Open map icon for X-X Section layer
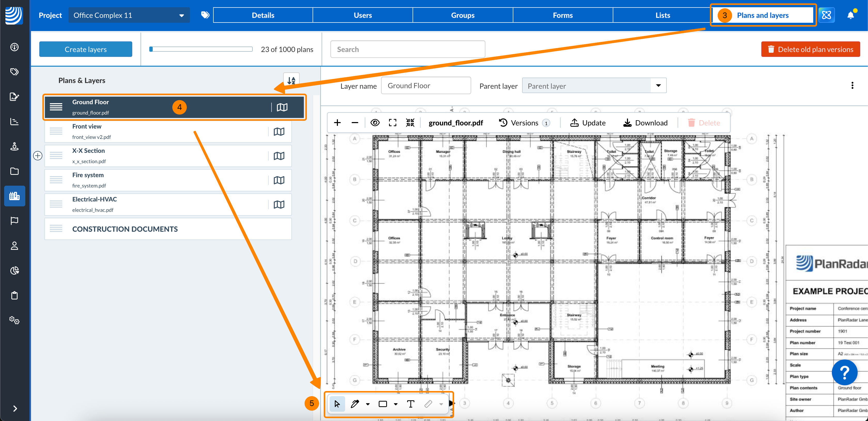 [279, 156]
